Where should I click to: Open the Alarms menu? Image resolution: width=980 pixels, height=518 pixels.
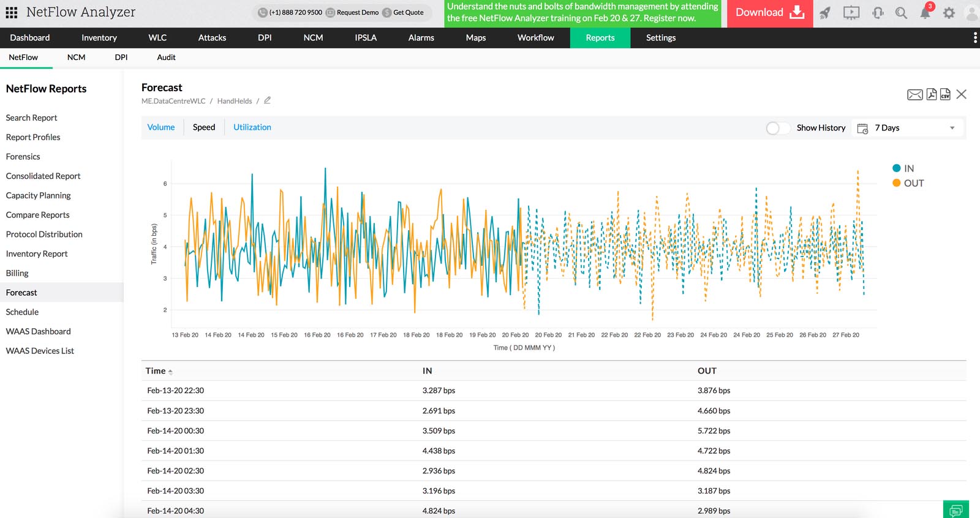421,38
